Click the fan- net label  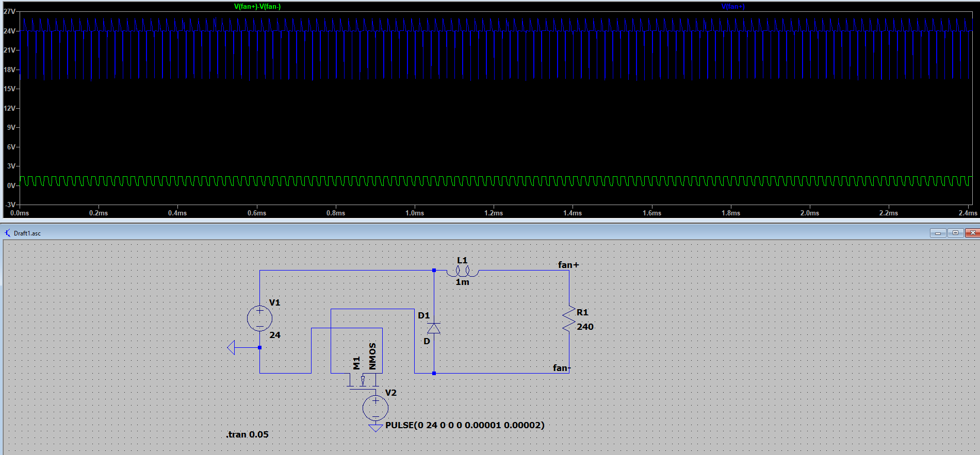561,368
